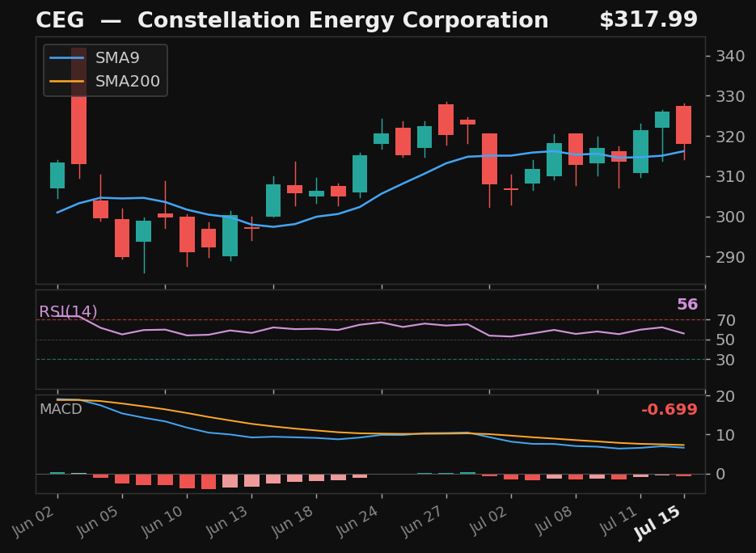Screen dimensions: 756x553
Task: Click the 300 price axis label
Action: click(730, 217)
